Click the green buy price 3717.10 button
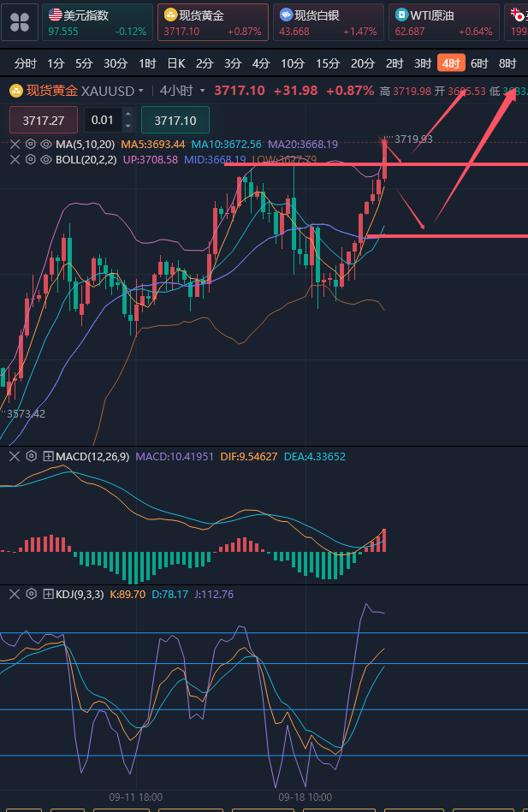This screenshot has height=812, width=528. tap(175, 120)
